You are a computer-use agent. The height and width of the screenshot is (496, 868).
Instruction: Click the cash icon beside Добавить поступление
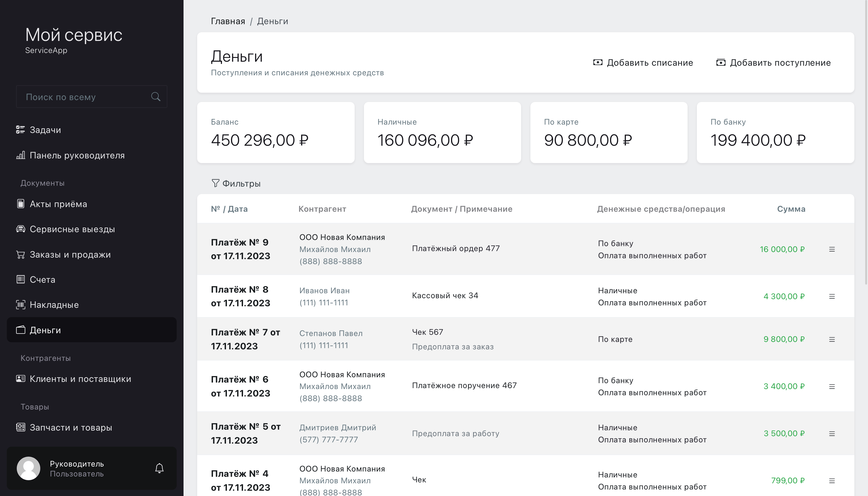click(x=721, y=62)
